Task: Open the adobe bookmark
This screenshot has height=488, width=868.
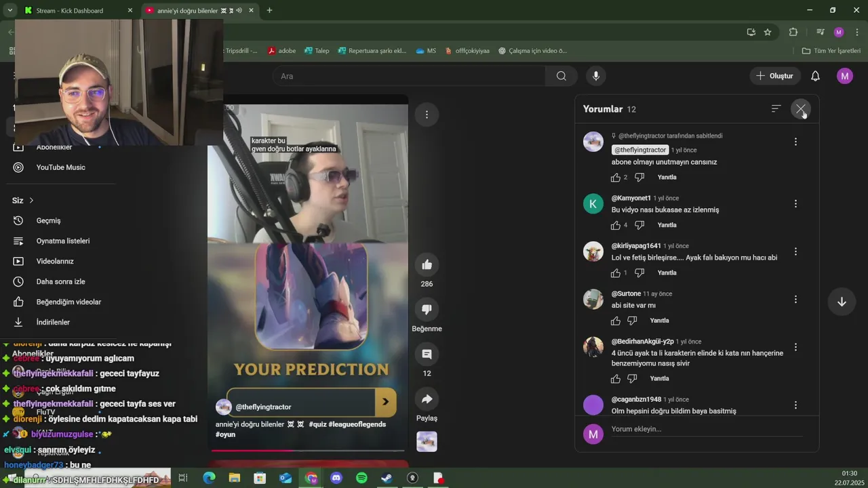Action: pos(281,51)
